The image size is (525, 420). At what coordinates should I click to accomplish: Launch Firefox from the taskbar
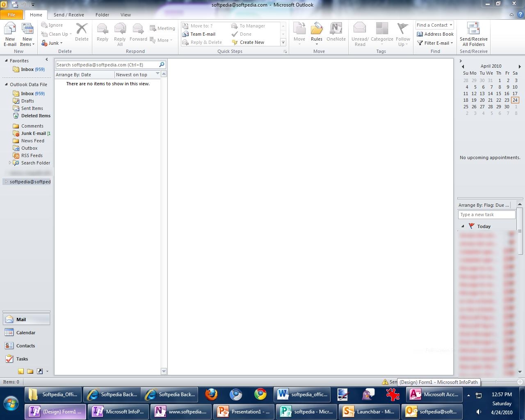coord(211,395)
